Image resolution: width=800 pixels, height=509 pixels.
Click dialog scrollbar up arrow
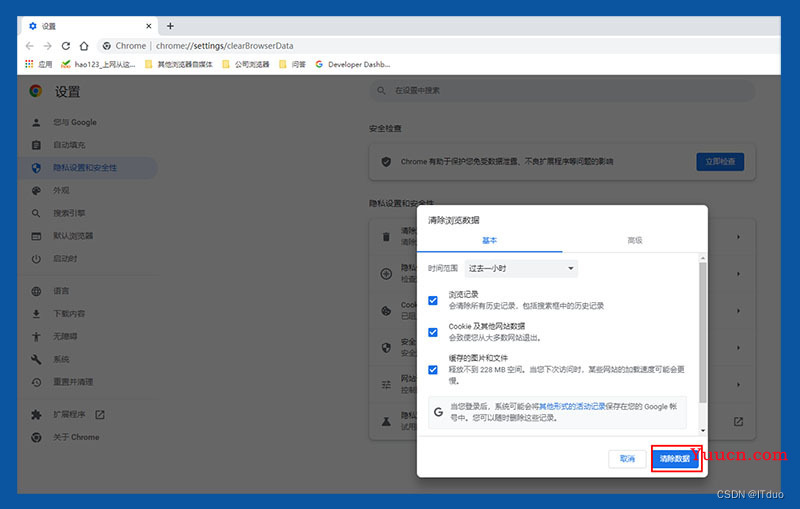point(703,258)
